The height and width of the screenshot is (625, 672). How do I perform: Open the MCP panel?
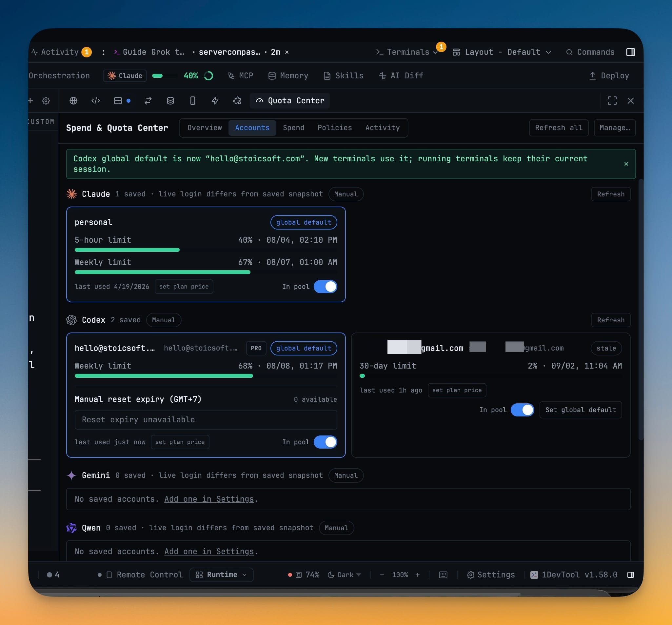240,76
